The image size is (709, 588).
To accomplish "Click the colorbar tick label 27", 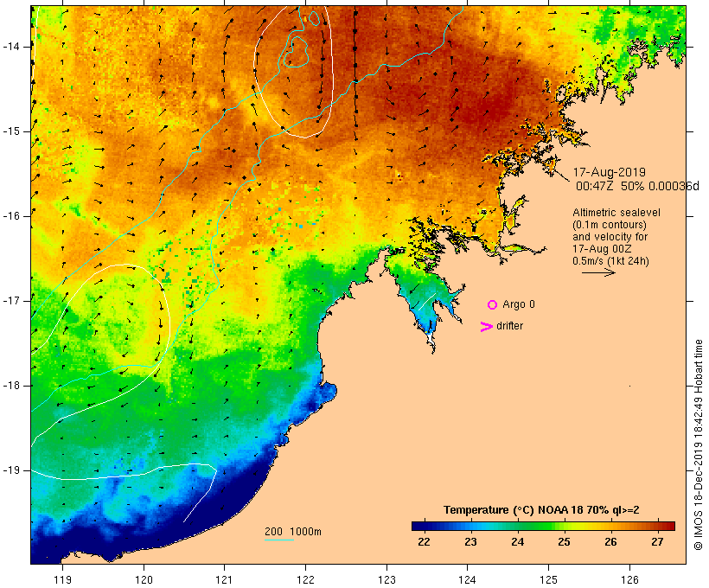I will [x=657, y=542].
